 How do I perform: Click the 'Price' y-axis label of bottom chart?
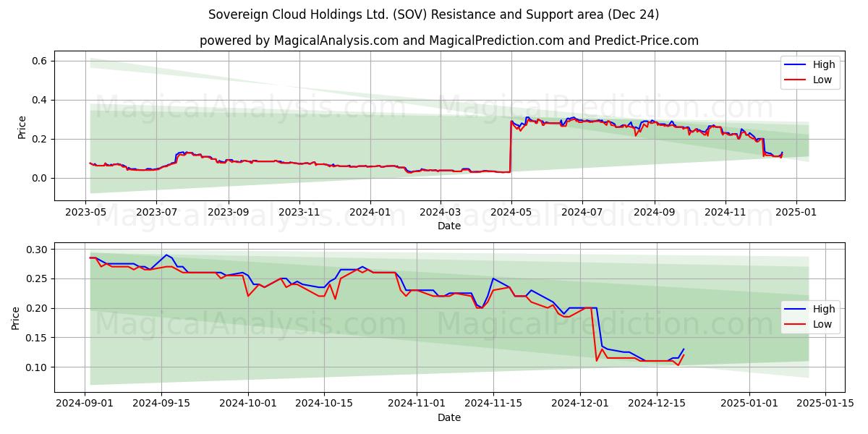pyautogui.click(x=16, y=318)
